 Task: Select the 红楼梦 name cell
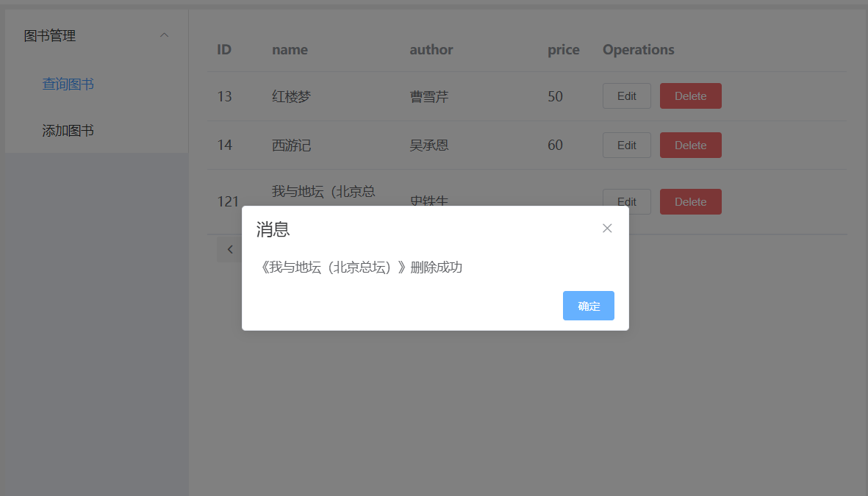291,96
